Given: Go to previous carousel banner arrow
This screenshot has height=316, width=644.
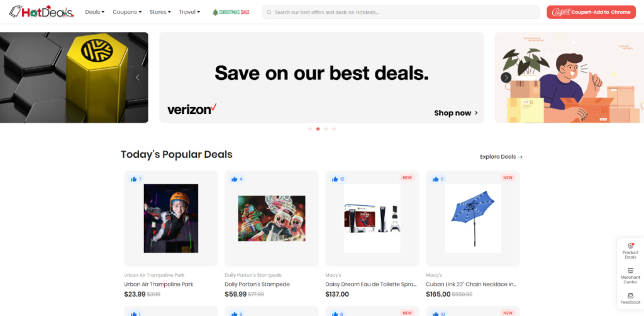Looking at the screenshot, I should click(138, 77).
